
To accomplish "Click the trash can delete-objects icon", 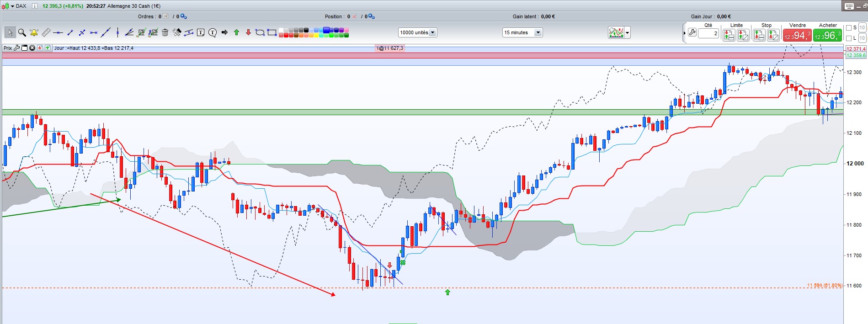I will tap(165, 32).
